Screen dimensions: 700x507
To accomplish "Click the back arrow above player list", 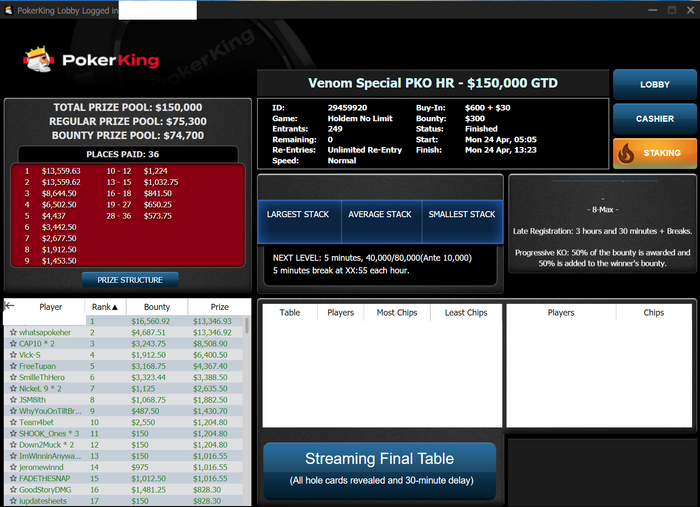I will pyautogui.click(x=9, y=306).
